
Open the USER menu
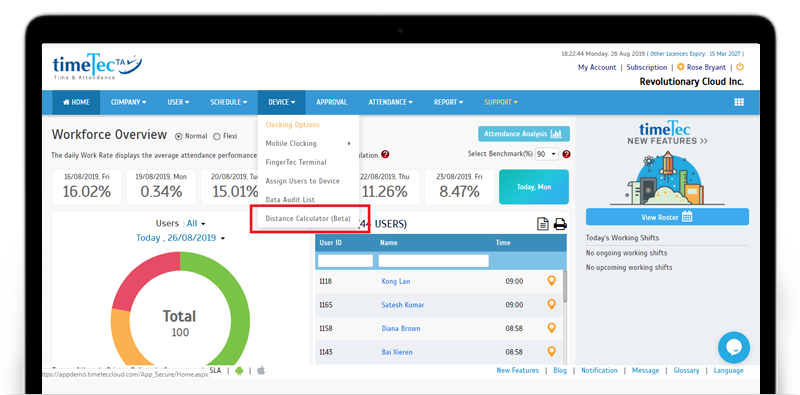point(178,102)
